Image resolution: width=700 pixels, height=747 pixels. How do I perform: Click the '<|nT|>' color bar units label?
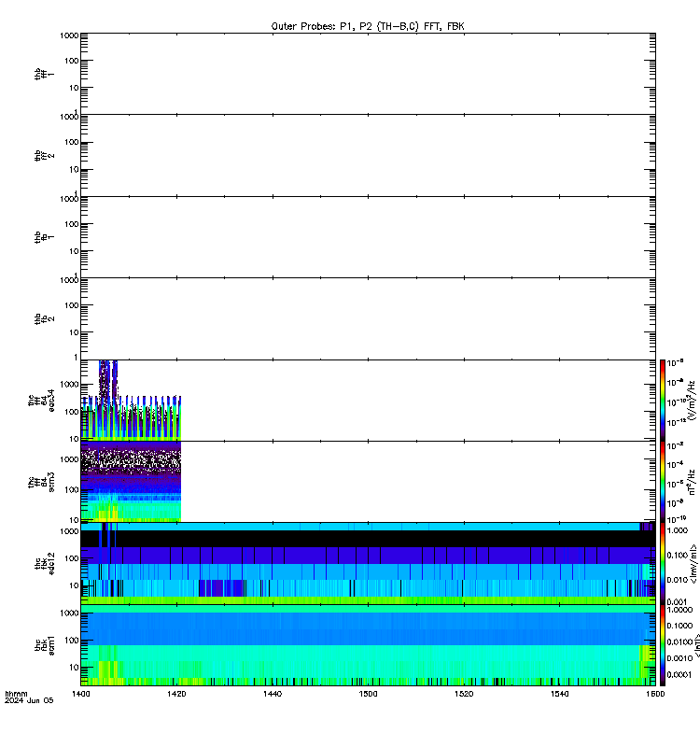[x=695, y=645]
